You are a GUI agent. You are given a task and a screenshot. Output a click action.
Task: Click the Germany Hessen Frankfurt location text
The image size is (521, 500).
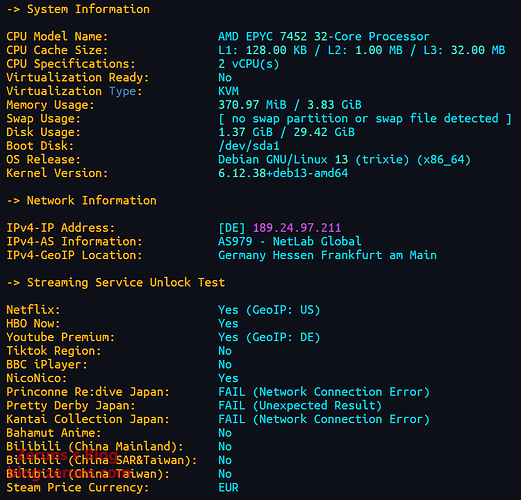point(327,255)
